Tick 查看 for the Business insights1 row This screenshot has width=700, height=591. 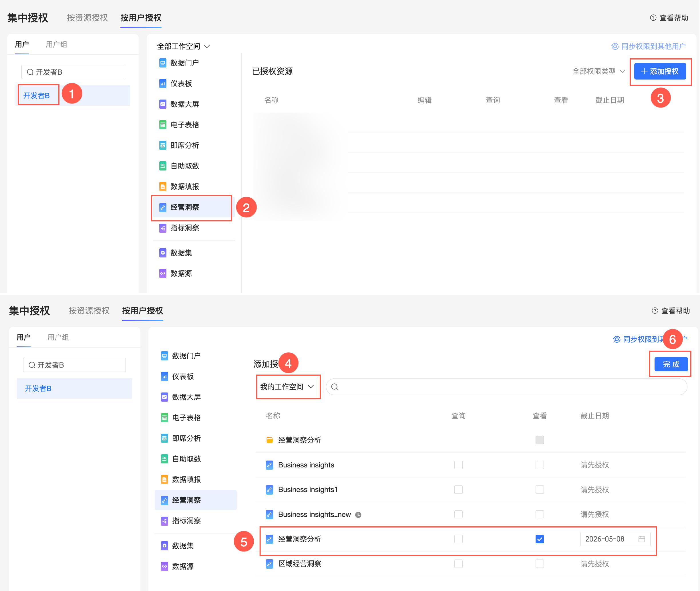tap(539, 490)
